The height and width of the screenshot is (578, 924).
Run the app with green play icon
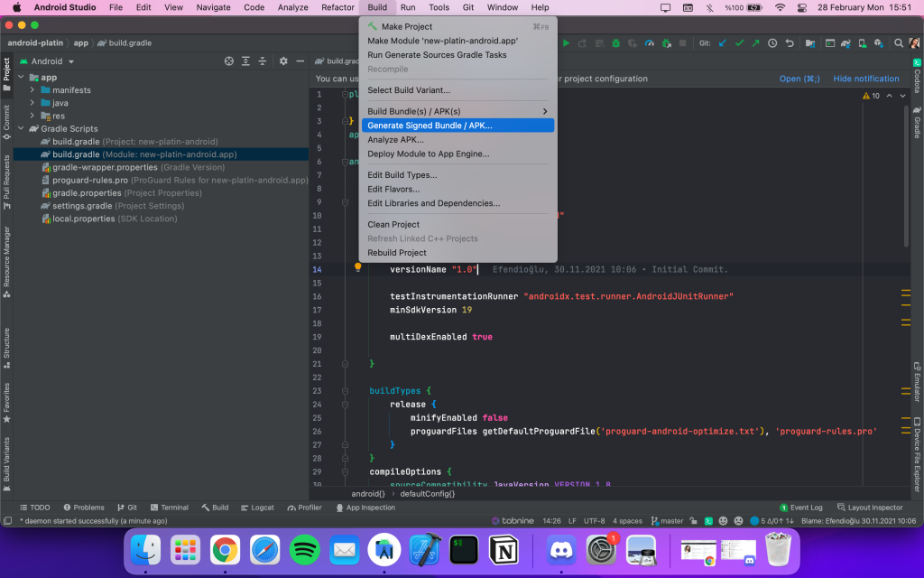567,43
